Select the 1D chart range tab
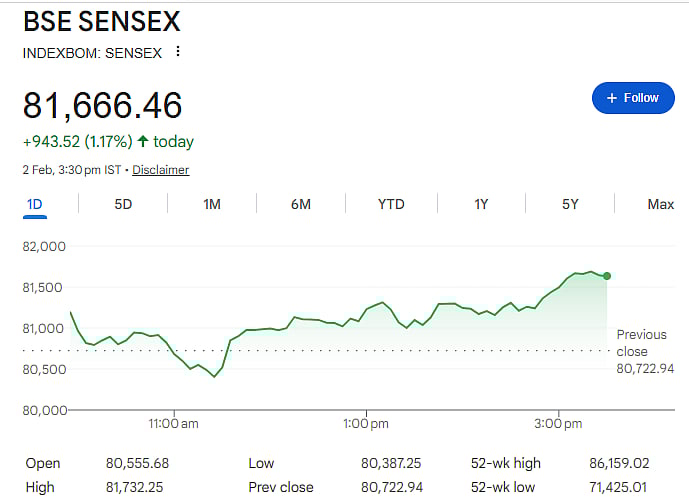The width and height of the screenshot is (689, 502). click(34, 204)
